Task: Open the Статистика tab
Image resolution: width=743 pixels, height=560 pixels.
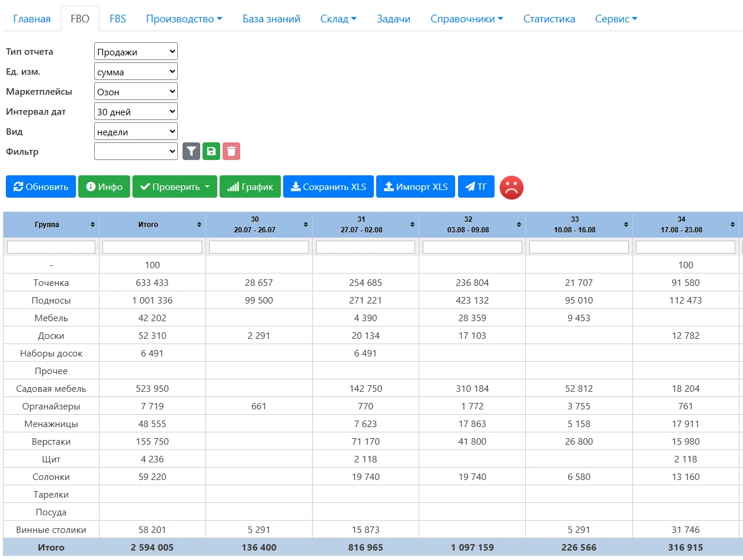Action: coord(549,19)
